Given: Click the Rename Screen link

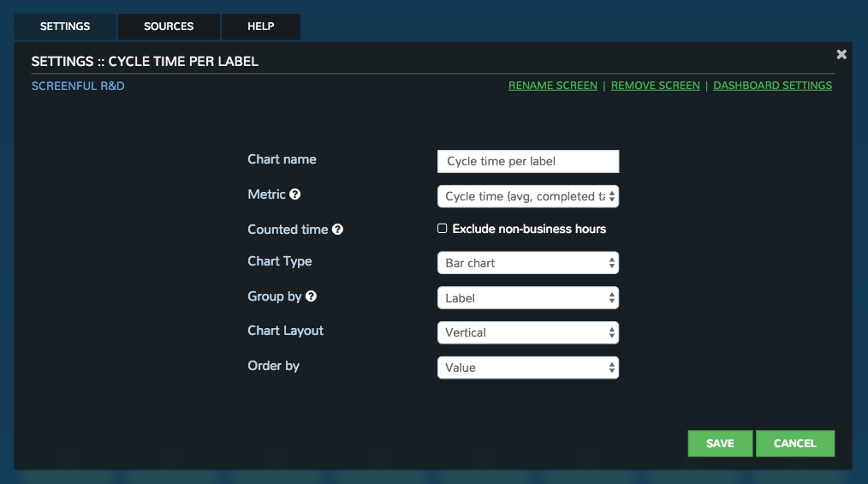Looking at the screenshot, I should (553, 86).
